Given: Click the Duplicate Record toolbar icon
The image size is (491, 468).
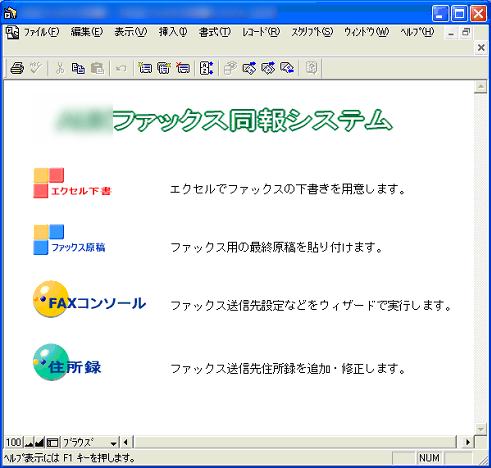Looking at the screenshot, I should click(164, 68).
